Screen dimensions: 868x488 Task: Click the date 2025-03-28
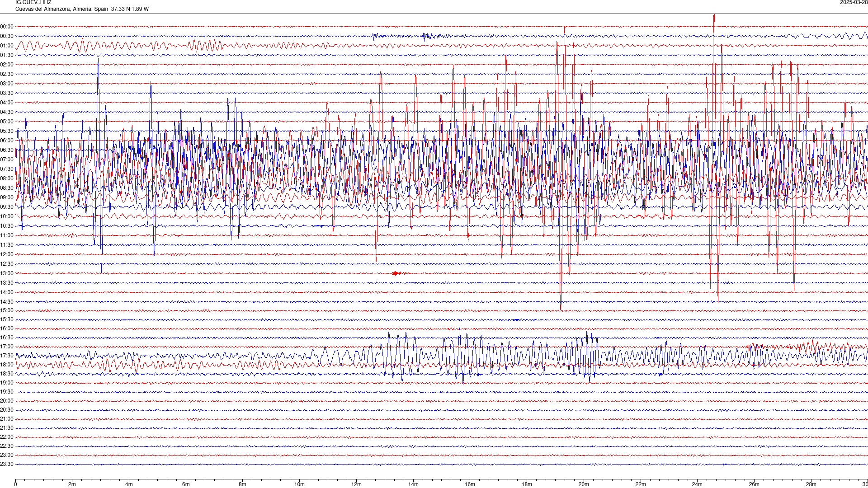854,3
